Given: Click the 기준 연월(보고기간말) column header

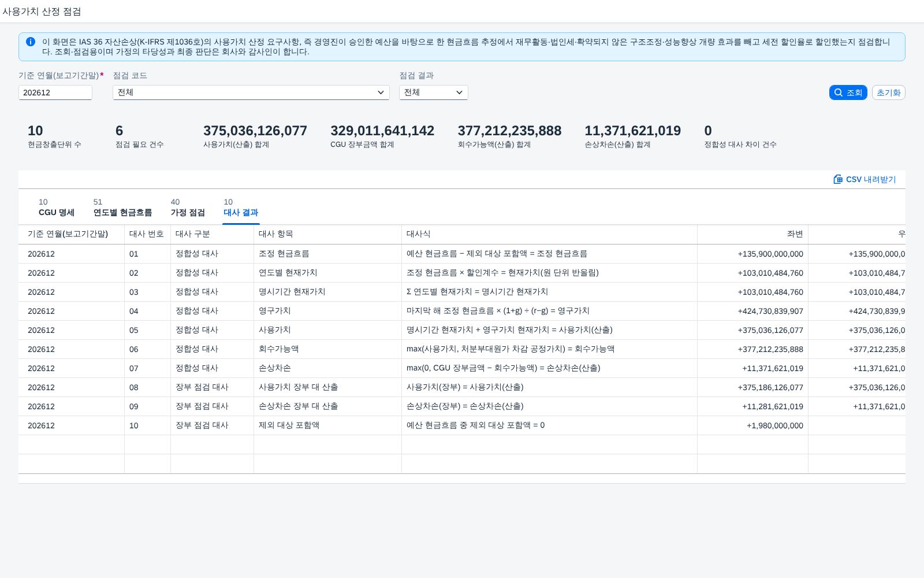Looking at the screenshot, I should (72, 234).
